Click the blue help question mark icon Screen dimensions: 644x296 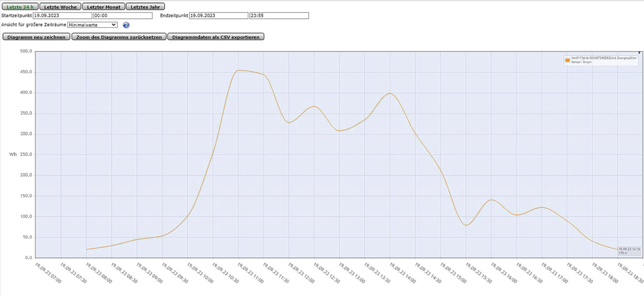click(x=126, y=25)
